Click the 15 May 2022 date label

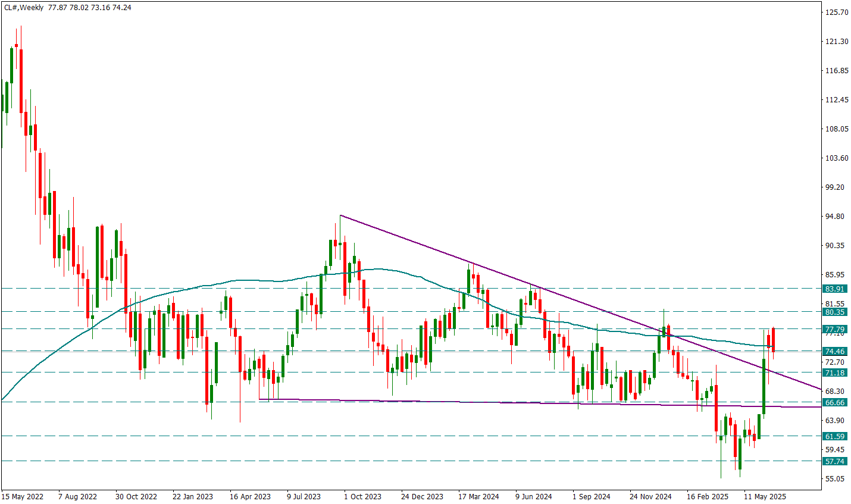point(23,496)
